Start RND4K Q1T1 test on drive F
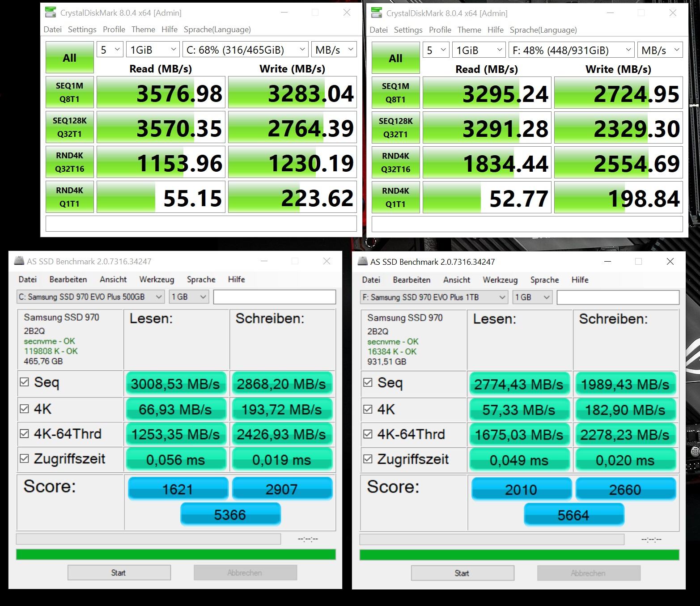Screen dimensions: 700x606 point(395,197)
